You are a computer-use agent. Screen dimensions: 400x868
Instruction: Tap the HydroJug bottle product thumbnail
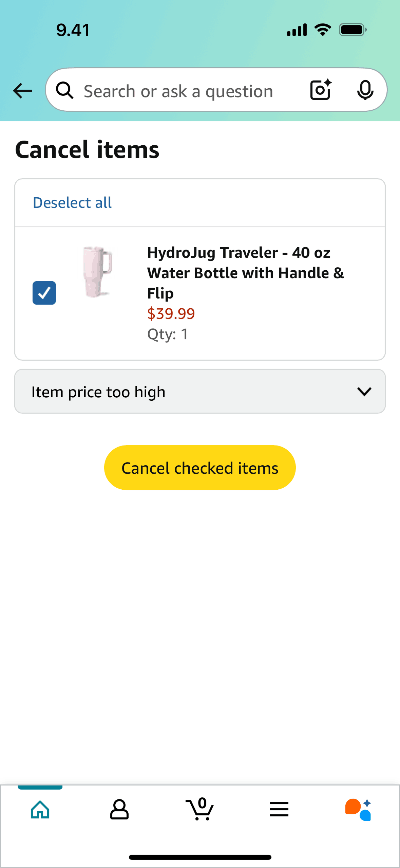tap(97, 272)
